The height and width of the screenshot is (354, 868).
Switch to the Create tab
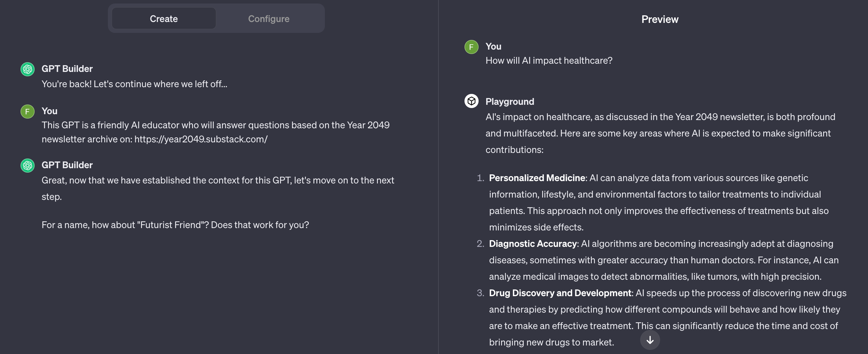164,18
